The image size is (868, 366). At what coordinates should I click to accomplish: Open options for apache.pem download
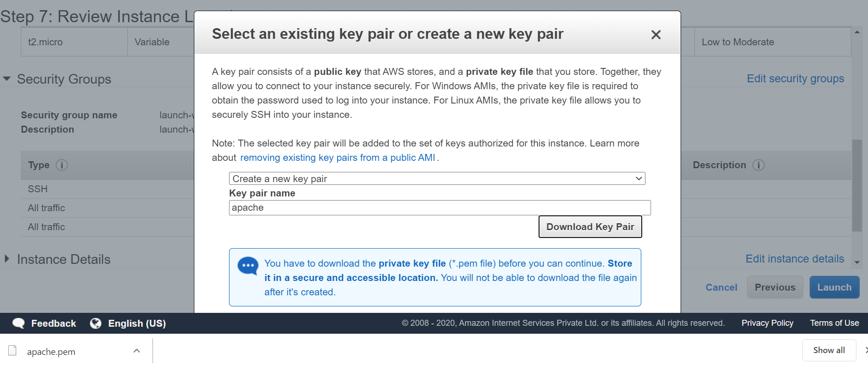[x=136, y=351]
